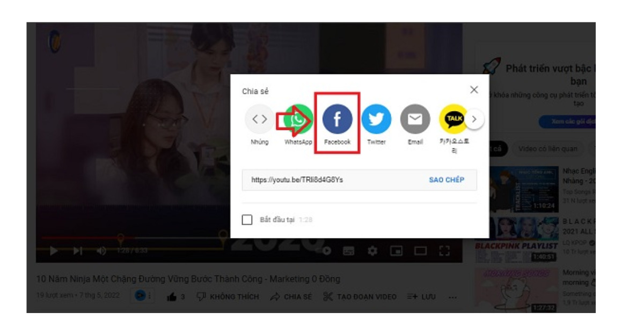Click the CHIA SẺ button under video

coord(290,297)
